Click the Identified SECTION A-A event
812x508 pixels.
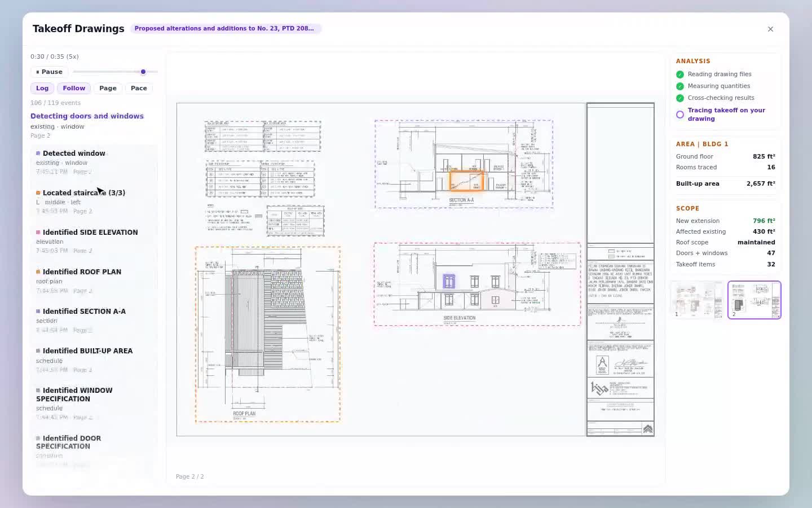[x=94, y=320]
